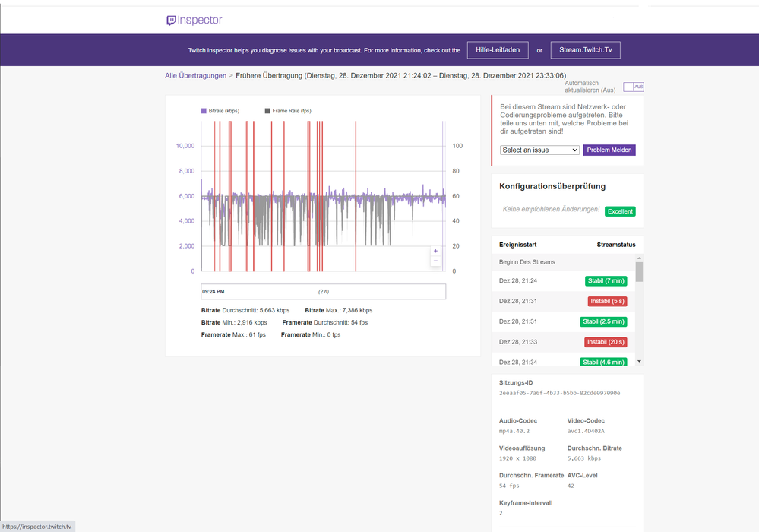Screen dimensions: 759x532
Task: Toggle the automatic refresh switch
Action: (x=633, y=87)
